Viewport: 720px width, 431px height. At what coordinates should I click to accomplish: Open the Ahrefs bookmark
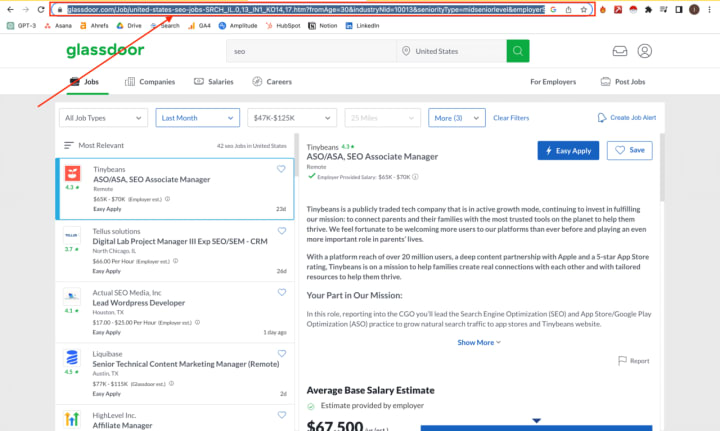tap(94, 26)
